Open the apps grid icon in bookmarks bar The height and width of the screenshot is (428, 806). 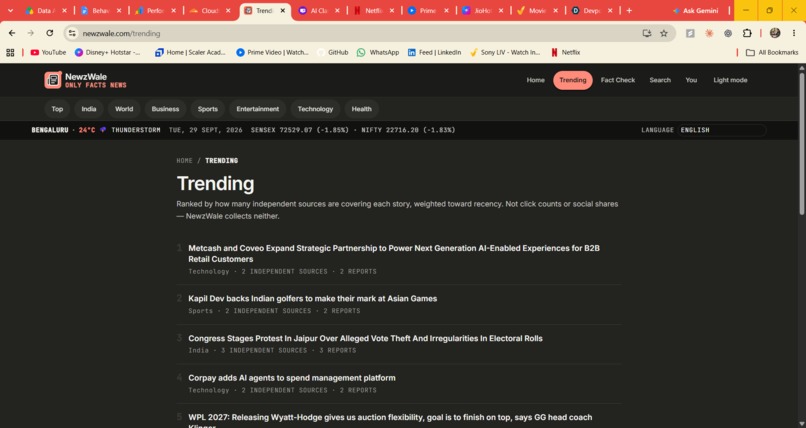coord(10,52)
